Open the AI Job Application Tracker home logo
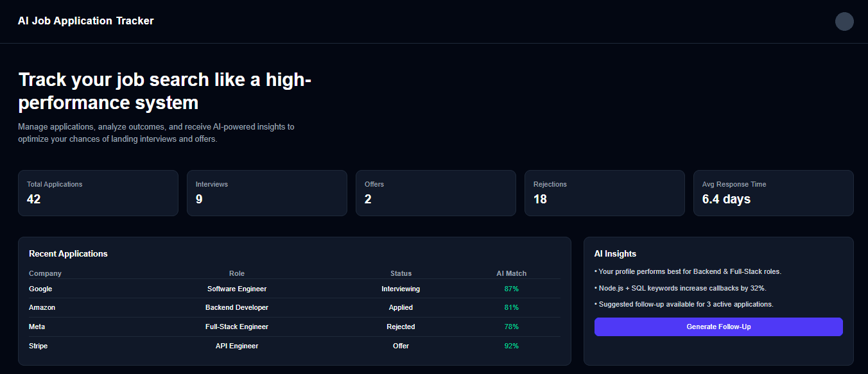The width and height of the screenshot is (868, 374). click(x=85, y=21)
